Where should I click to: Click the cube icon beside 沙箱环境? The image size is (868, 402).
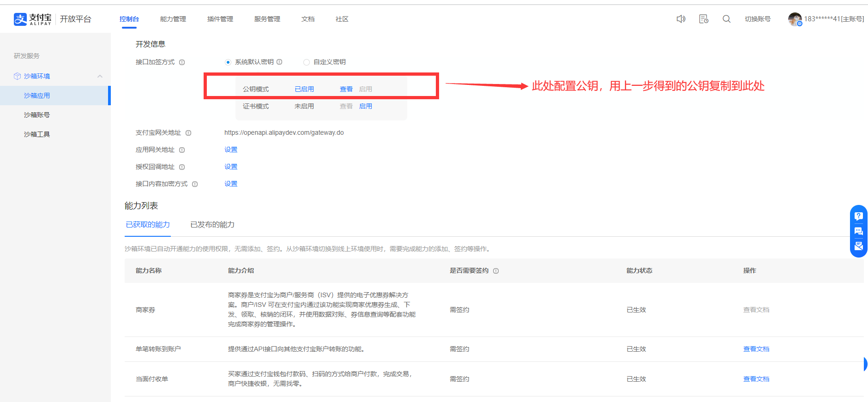pyautogui.click(x=17, y=76)
